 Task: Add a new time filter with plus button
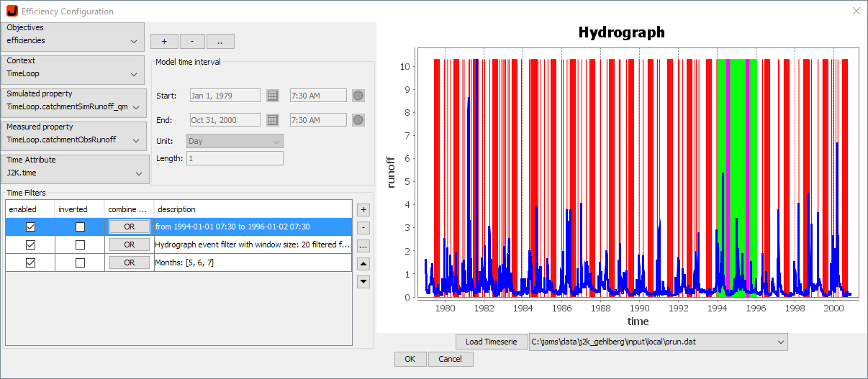point(363,210)
